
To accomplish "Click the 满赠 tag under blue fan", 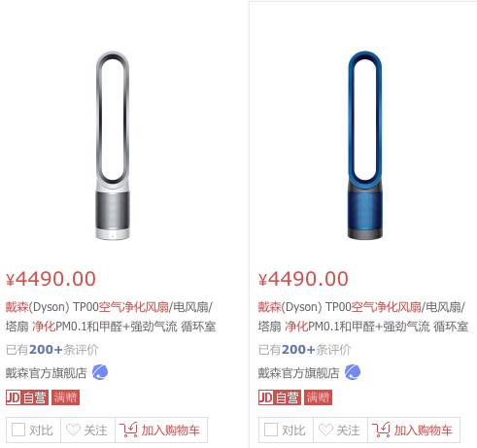I will pos(318,397).
